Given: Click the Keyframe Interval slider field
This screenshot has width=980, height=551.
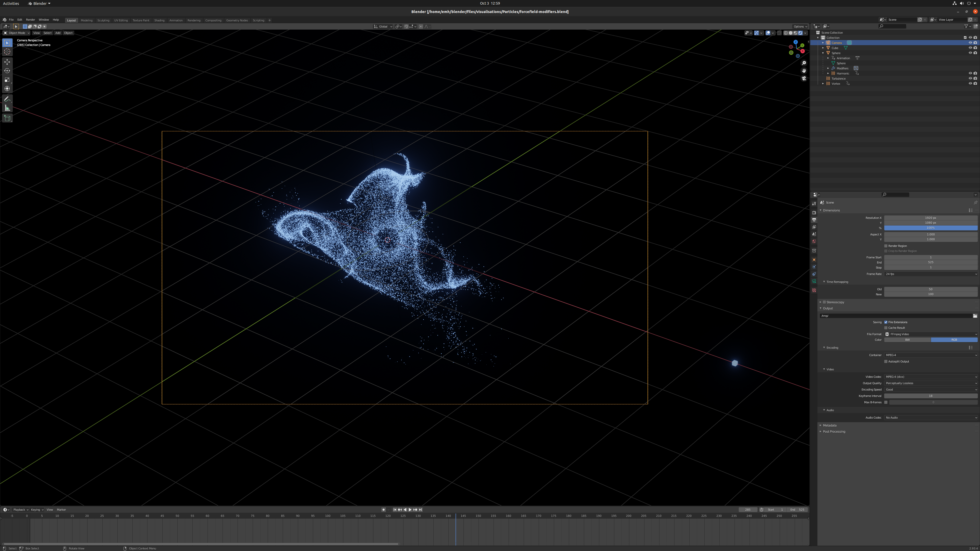Looking at the screenshot, I should tap(930, 396).
